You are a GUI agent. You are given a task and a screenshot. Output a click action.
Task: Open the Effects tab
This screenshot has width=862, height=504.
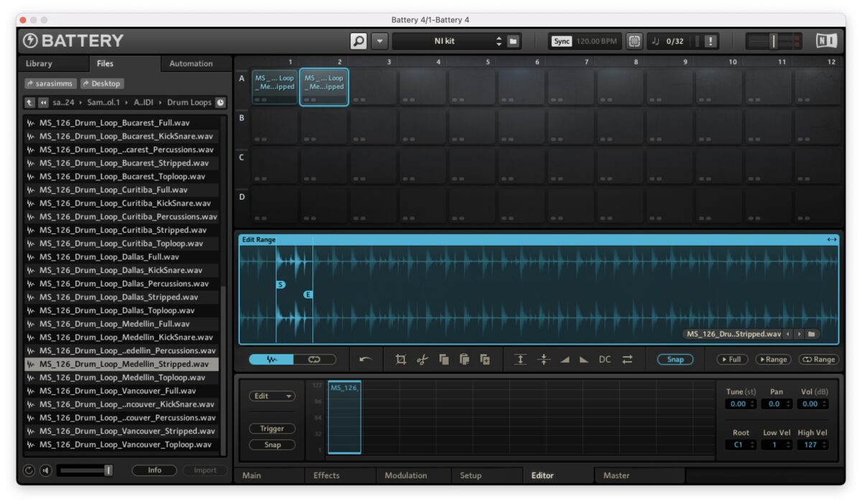[326, 475]
